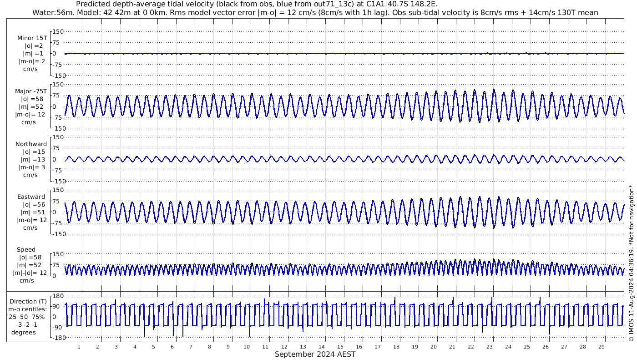
Task: Click '|m| =51' in the Eastward panel
Action: click(x=34, y=212)
